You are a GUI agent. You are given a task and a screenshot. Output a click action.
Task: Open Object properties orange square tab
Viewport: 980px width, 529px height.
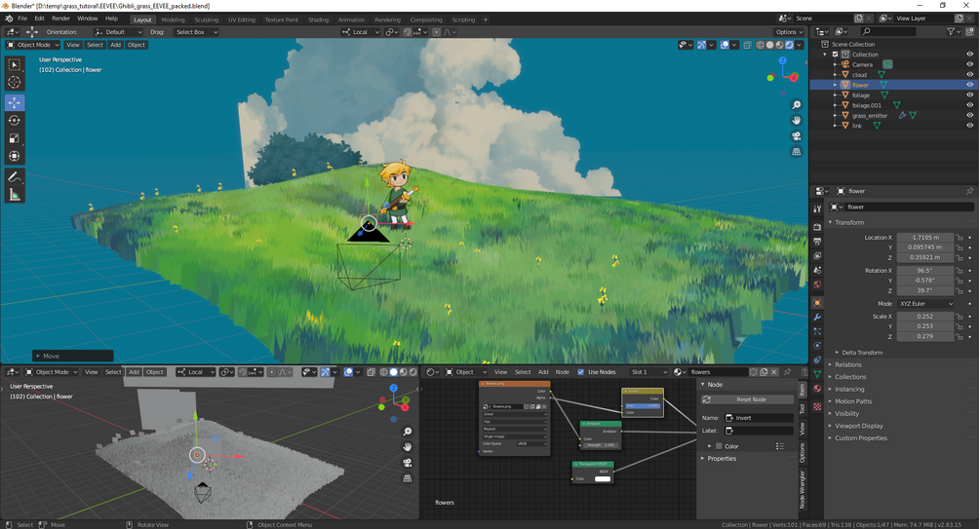817,303
